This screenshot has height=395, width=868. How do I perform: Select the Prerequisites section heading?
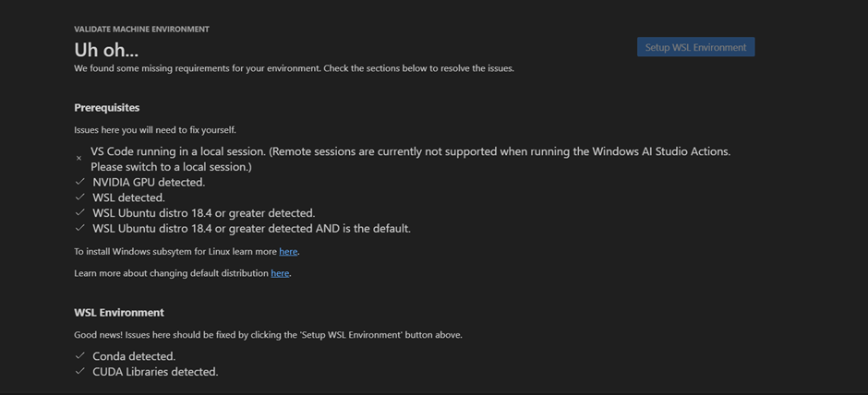(x=107, y=108)
